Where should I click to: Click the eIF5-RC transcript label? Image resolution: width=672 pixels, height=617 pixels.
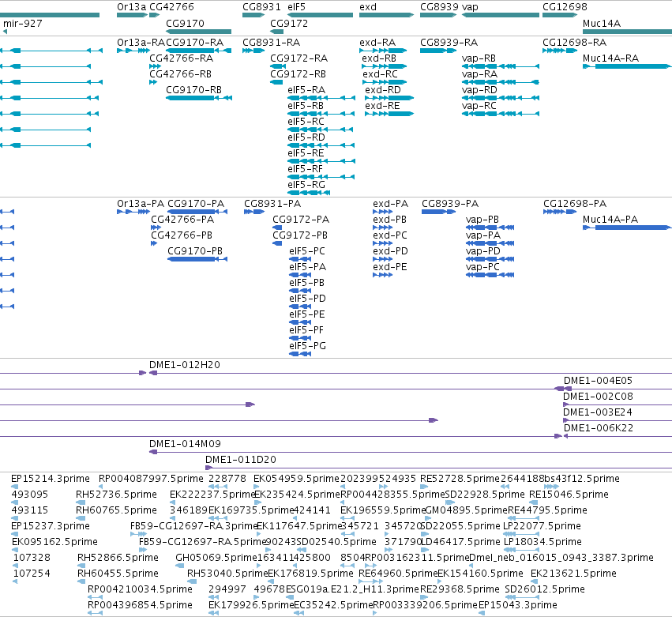pos(306,122)
